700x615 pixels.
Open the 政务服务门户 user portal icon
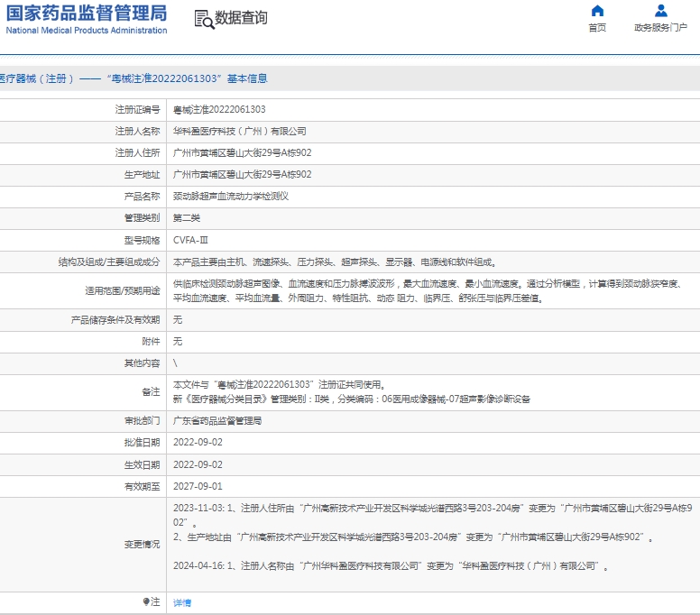(660, 11)
